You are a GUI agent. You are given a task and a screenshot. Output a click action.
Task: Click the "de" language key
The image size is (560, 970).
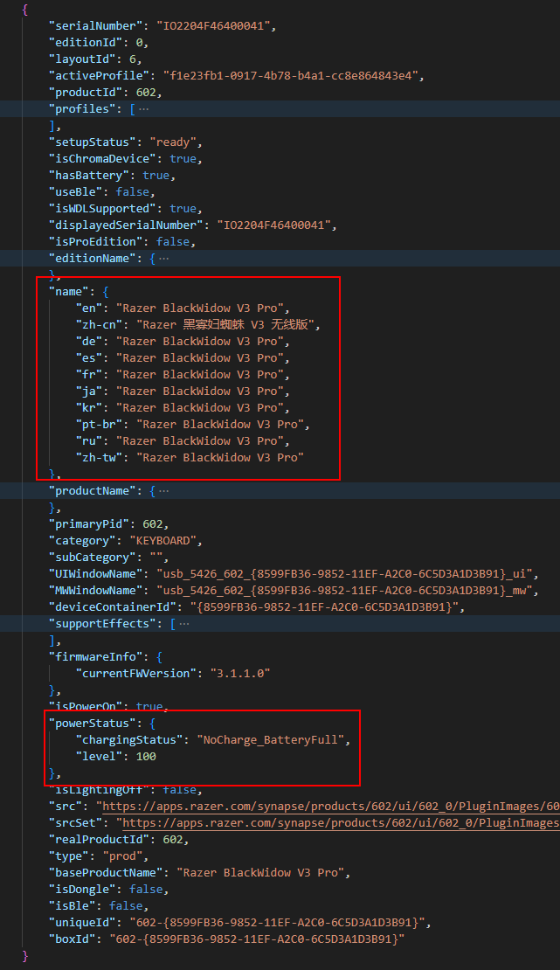click(89, 342)
